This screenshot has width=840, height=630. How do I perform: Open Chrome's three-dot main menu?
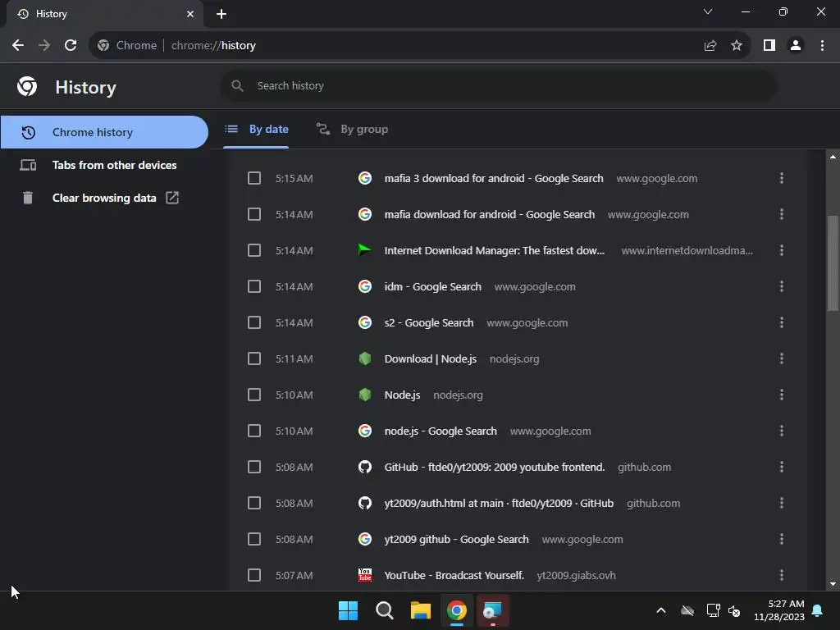coord(822,46)
